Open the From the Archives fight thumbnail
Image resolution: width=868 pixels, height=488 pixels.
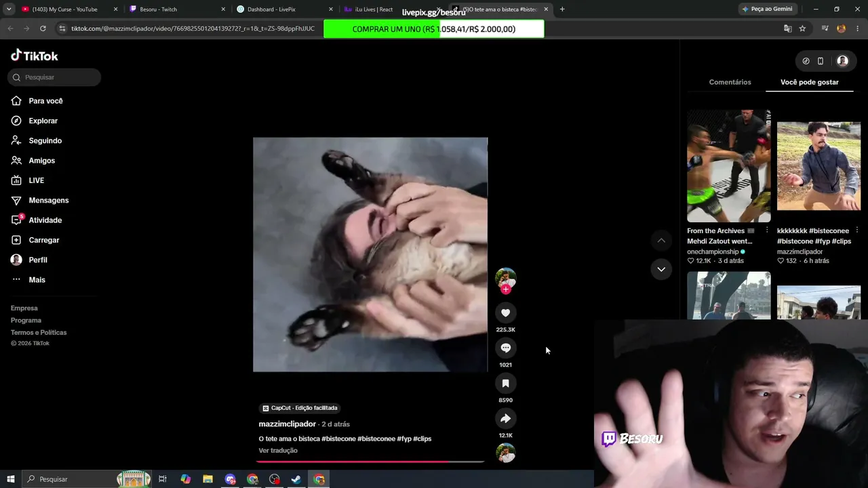729,166
